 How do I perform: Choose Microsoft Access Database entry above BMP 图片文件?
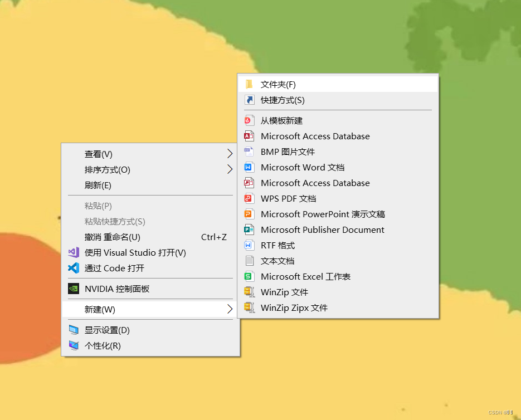tap(338, 136)
